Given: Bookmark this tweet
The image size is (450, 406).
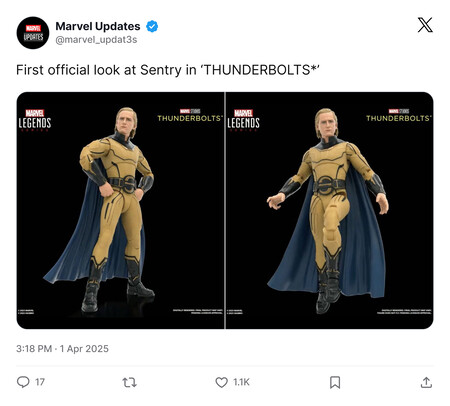Looking at the screenshot, I should tap(335, 382).
